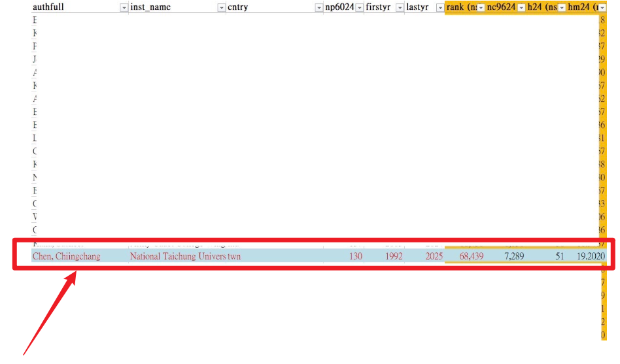Open the authfull column filter dropdown

click(124, 7)
